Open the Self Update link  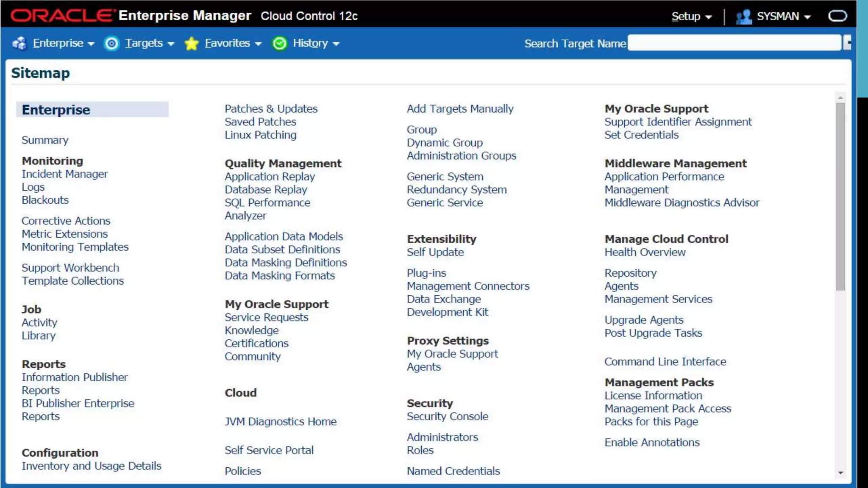(435, 252)
